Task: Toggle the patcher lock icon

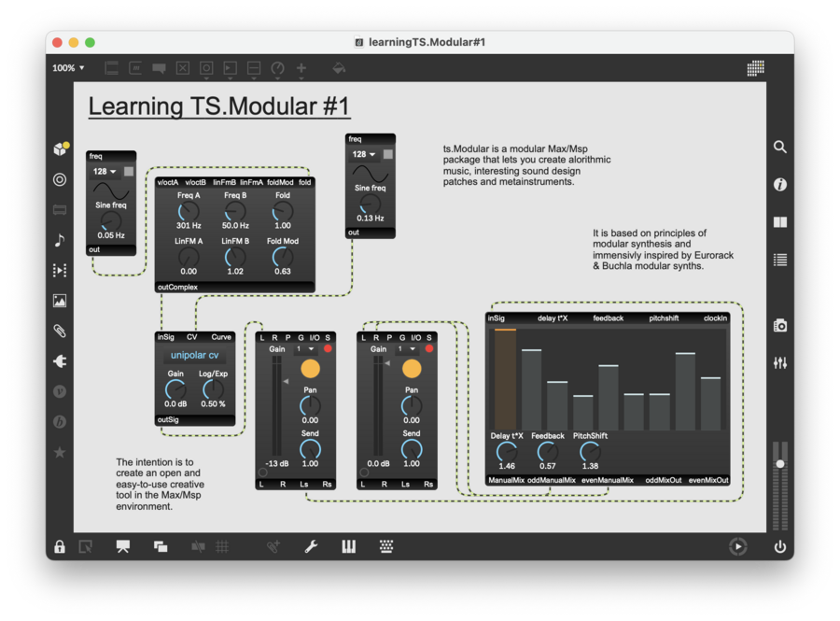Action: [60, 546]
